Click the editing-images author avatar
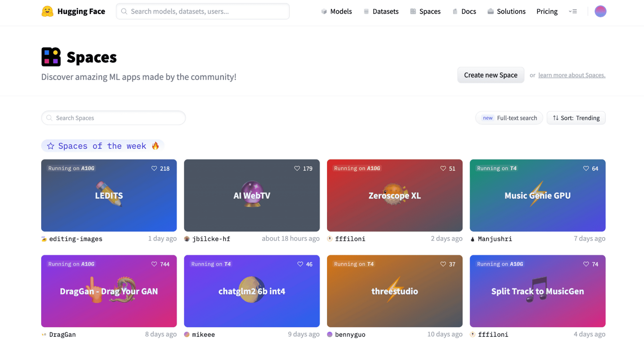This screenshot has height=363, width=644. (x=44, y=239)
